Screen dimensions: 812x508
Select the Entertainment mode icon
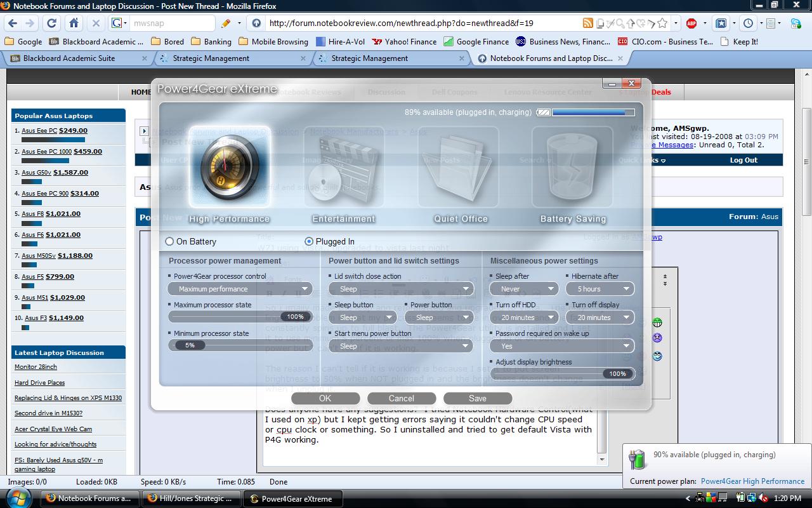(x=344, y=167)
